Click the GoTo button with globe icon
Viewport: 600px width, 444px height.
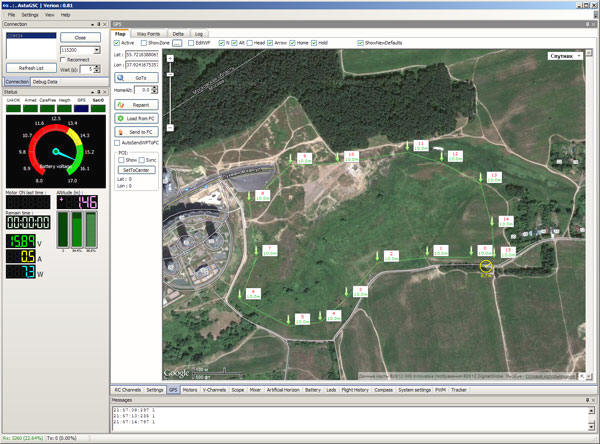click(x=135, y=77)
